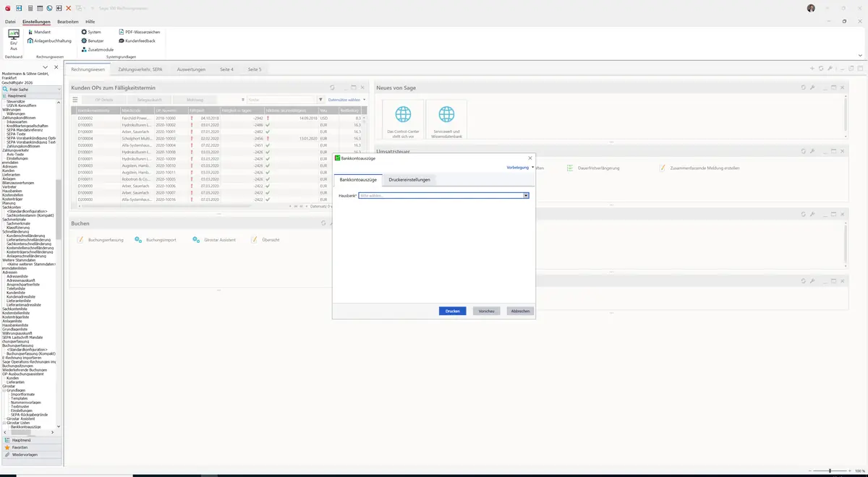Image resolution: width=868 pixels, height=477 pixels.
Task: Open the Bearbeiten menu
Action: pyautogui.click(x=67, y=22)
